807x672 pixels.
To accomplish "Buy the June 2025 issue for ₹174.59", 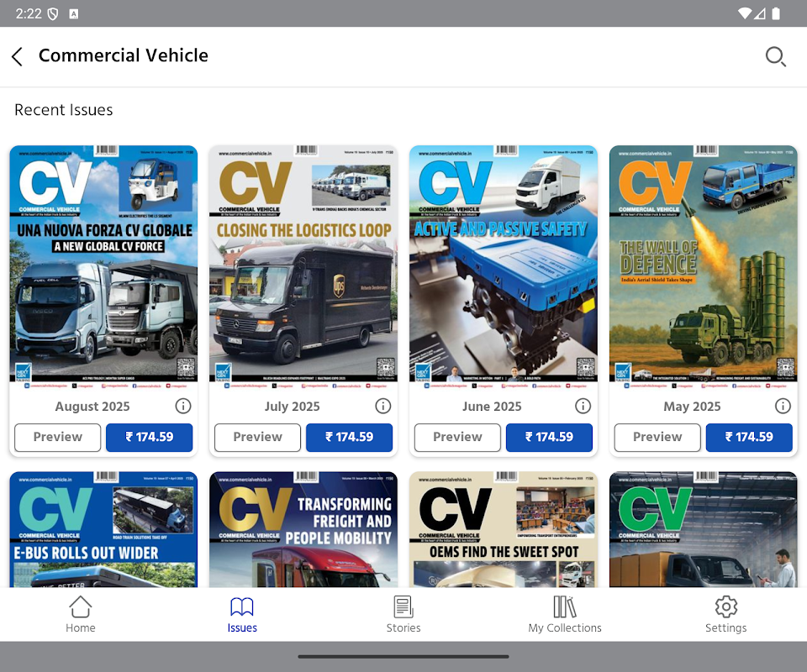I will [549, 438].
